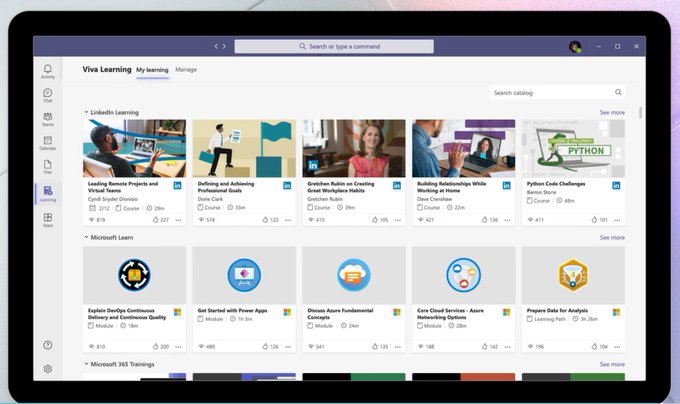Open more options on Defining and Achieving Goals
680x404 pixels.
[288, 220]
